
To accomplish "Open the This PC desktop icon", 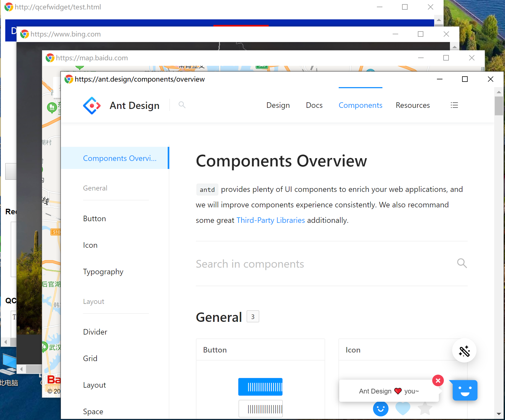I will 8,371.
